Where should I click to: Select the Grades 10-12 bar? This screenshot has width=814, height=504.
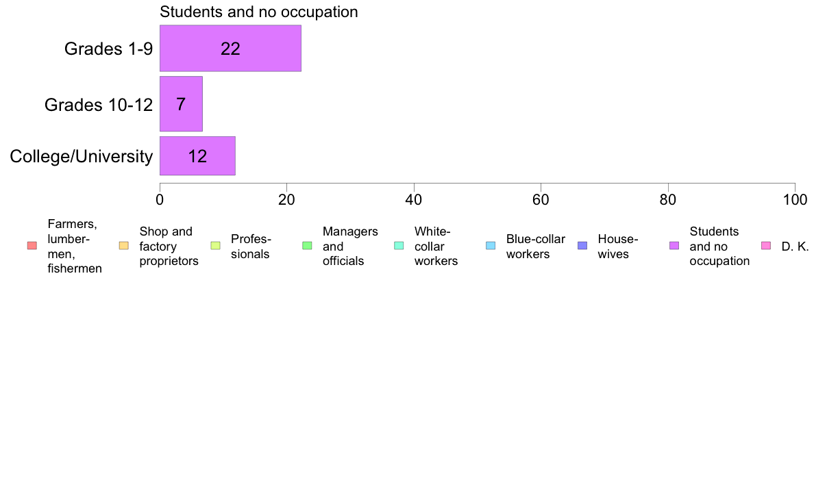[181, 104]
